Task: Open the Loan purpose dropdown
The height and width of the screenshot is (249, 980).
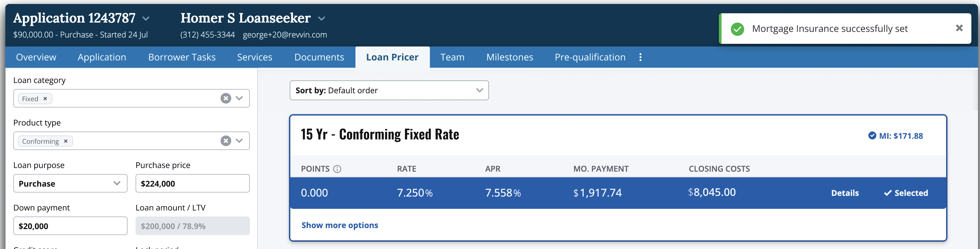Action: tap(70, 184)
